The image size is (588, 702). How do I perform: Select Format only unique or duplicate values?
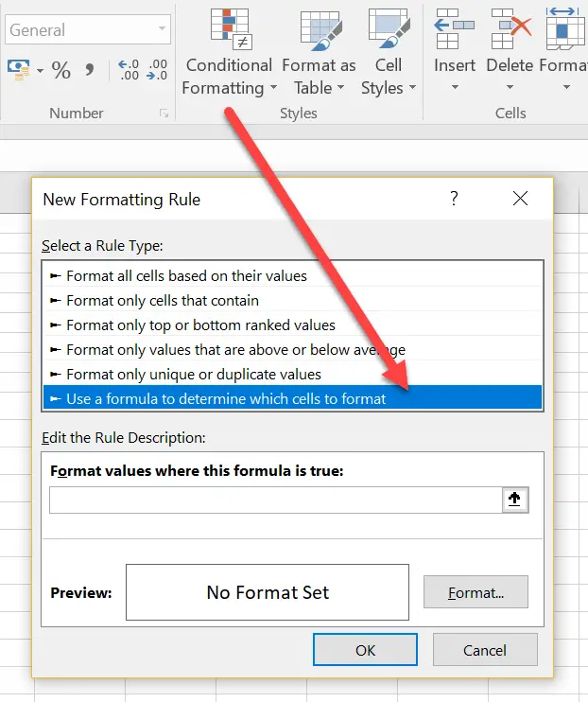tap(293, 375)
